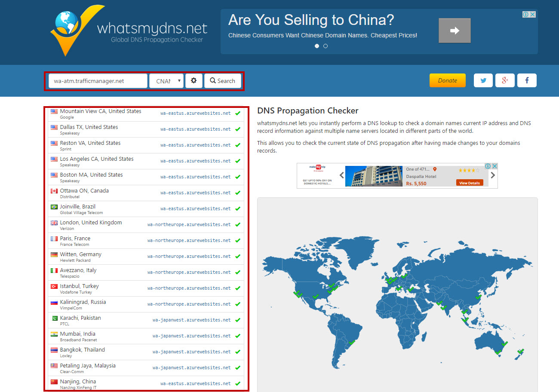This screenshot has width=559, height=392.
Task: Click the Istanbul Turkey flag icon
Action: click(x=54, y=286)
